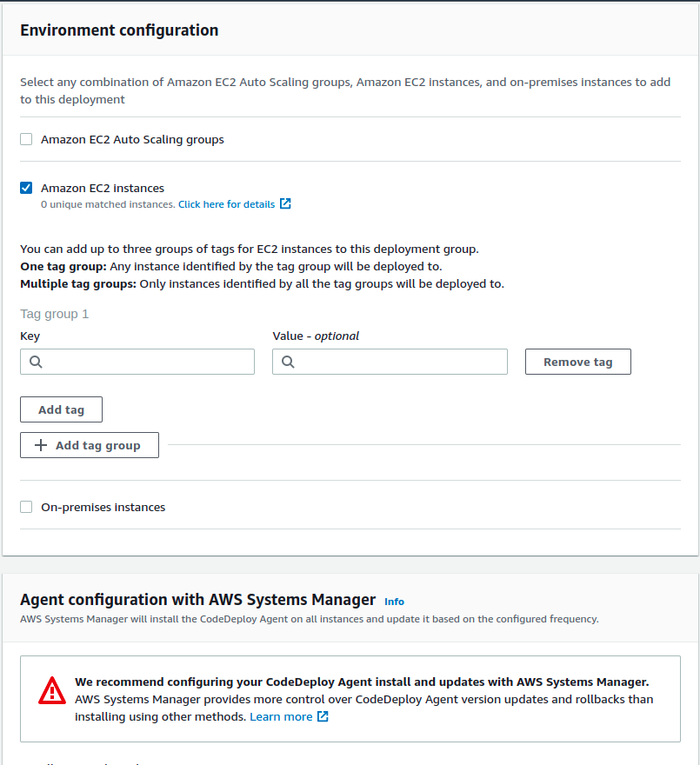Open the 'Click here for details' link
Image resolution: width=700 pixels, height=765 pixels.
pyautogui.click(x=226, y=204)
